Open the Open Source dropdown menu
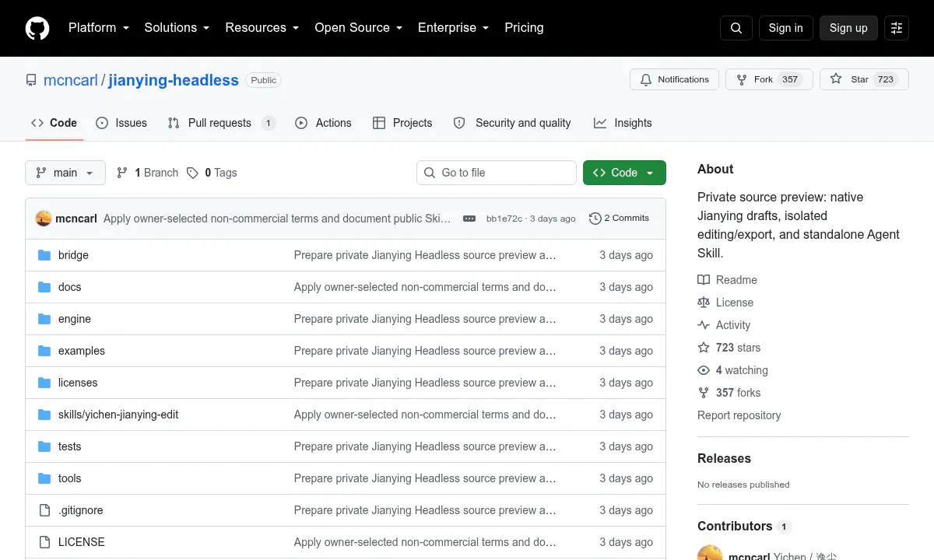 pos(358,28)
